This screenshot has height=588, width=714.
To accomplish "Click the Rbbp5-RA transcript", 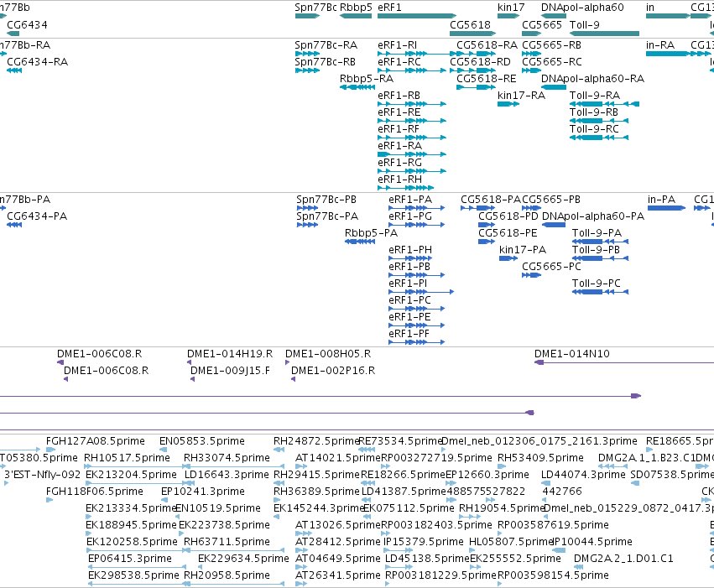I will click(x=357, y=87).
